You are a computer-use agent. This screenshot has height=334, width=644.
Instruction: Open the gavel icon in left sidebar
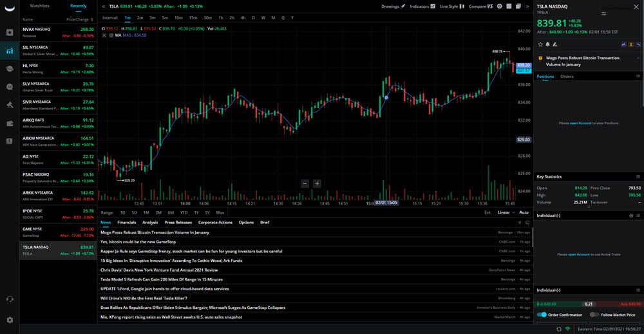(x=10, y=105)
